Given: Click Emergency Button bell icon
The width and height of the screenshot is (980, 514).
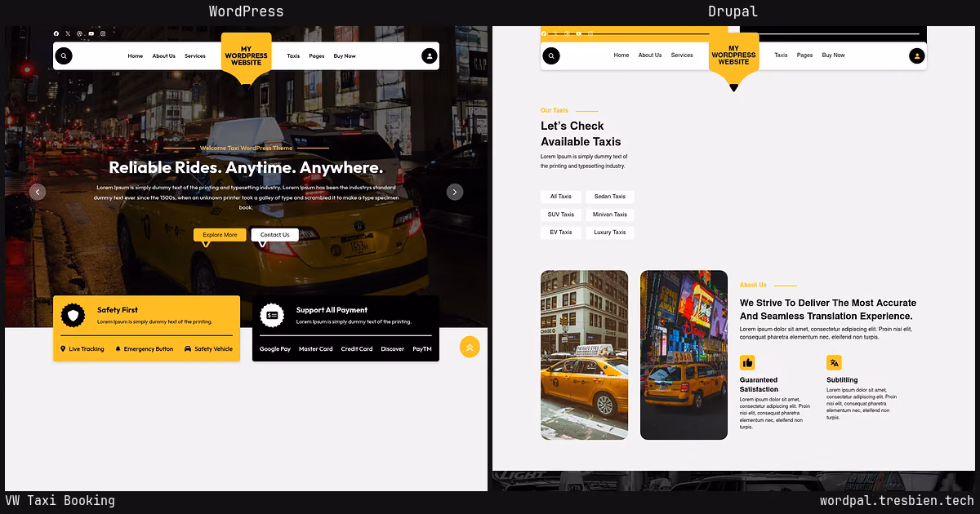Looking at the screenshot, I should pos(118,349).
